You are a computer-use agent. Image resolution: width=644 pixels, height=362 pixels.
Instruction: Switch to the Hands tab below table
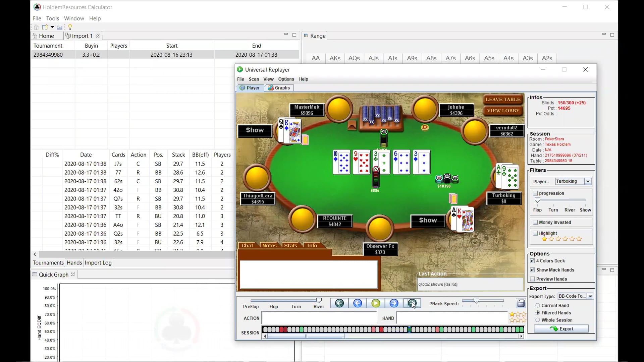74,263
